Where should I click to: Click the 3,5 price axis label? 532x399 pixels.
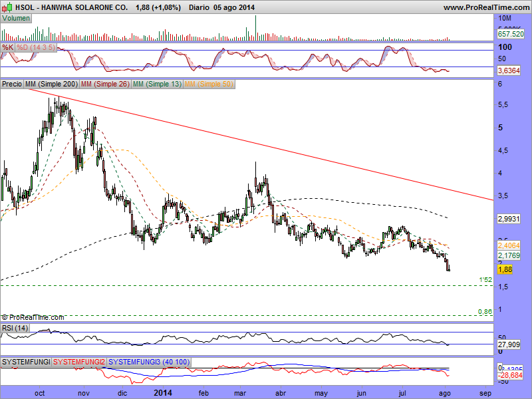click(x=503, y=196)
